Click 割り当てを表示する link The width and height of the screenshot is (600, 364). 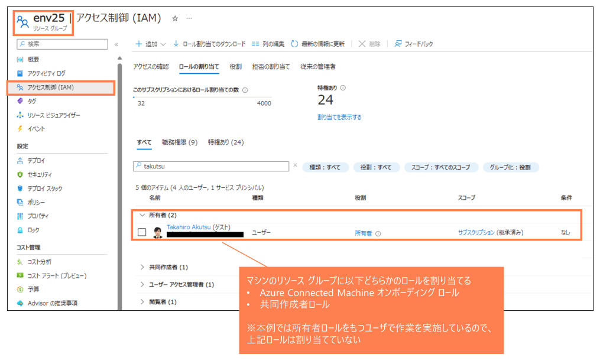pyautogui.click(x=339, y=118)
